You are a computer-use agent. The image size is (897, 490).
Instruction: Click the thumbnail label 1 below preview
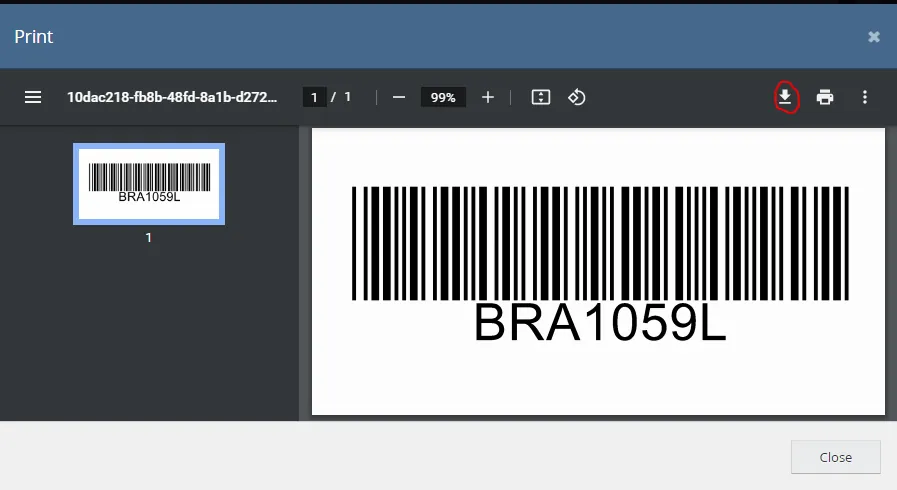[x=149, y=237]
